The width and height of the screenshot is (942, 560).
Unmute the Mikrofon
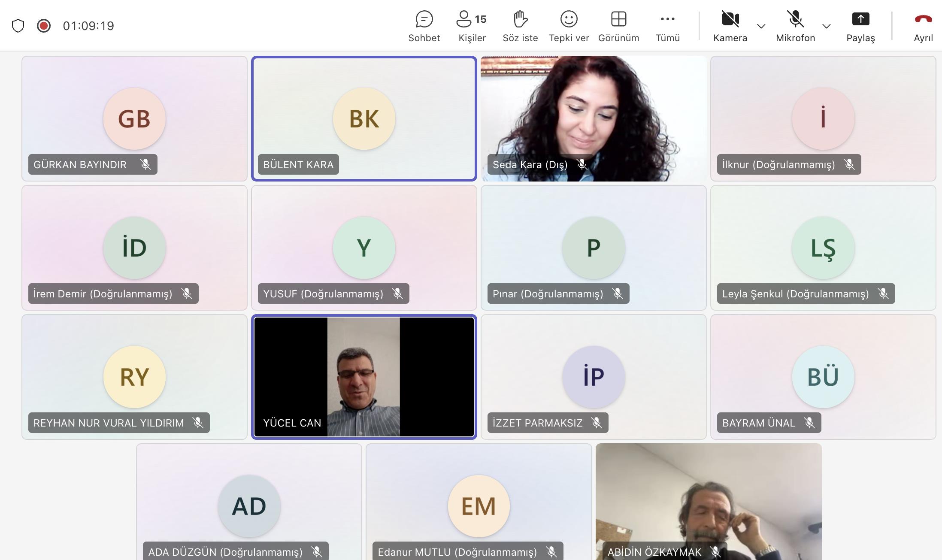click(x=795, y=26)
